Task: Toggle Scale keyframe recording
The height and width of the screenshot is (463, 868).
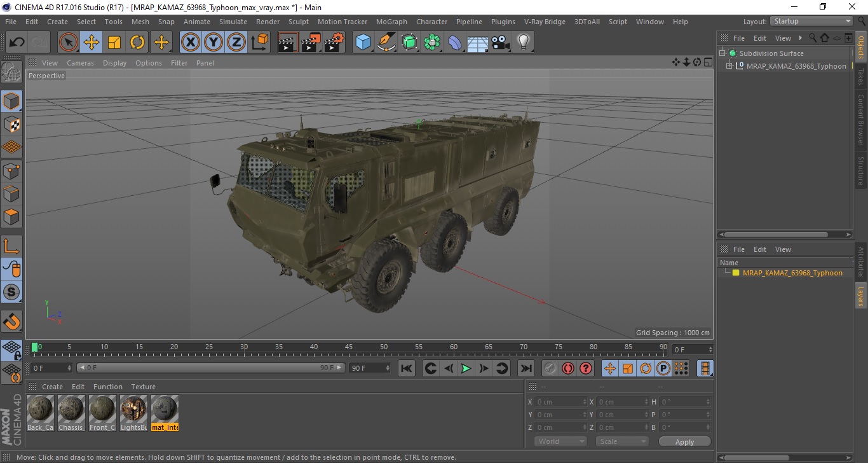Action: [x=627, y=368]
